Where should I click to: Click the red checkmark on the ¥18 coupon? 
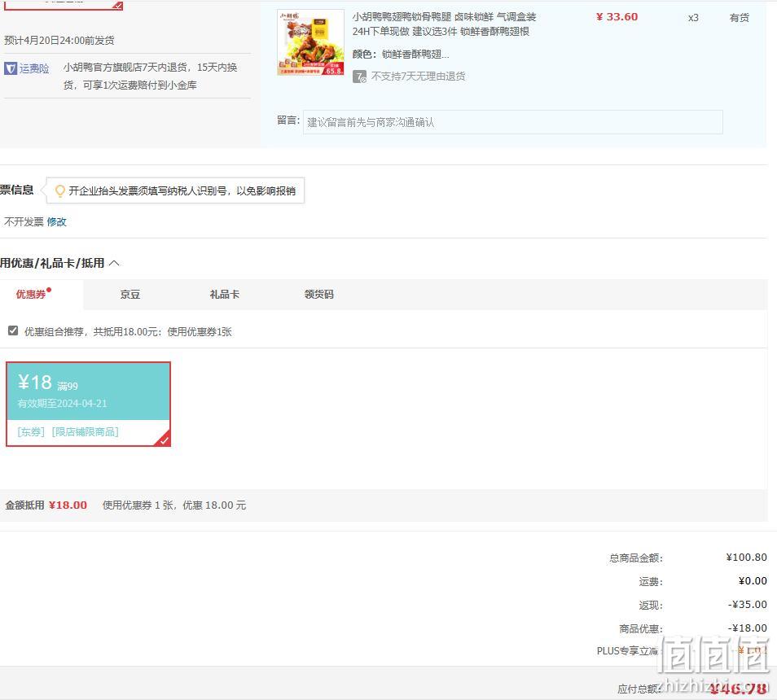164,440
